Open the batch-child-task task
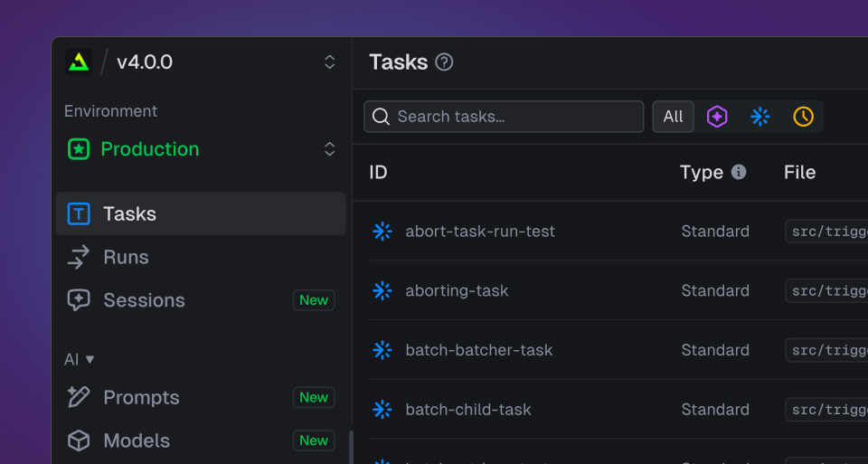 468,409
